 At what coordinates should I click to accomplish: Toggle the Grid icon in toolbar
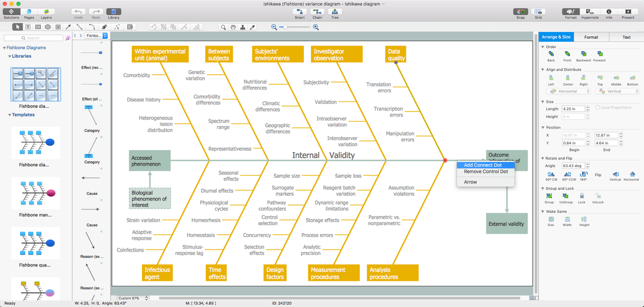pyautogui.click(x=538, y=12)
